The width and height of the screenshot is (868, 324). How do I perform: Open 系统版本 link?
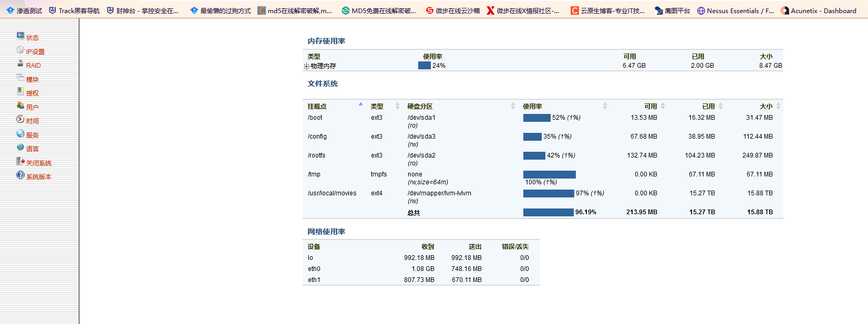pyautogui.click(x=39, y=177)
